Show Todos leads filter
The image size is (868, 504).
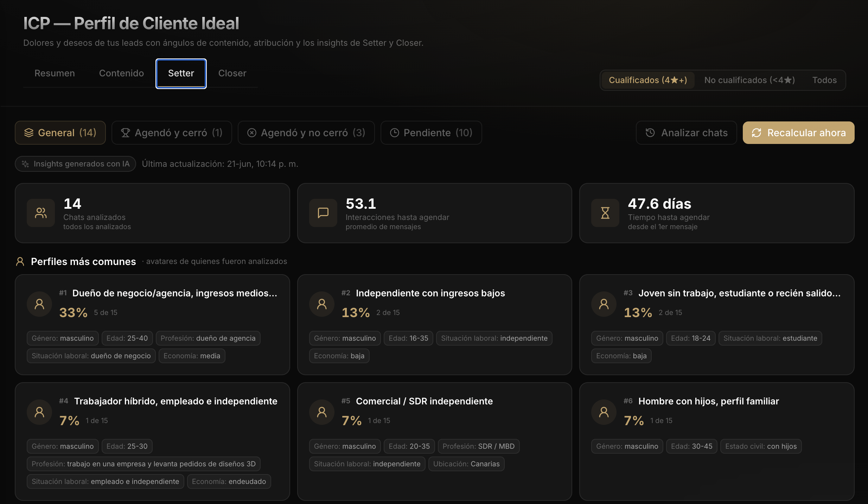click(824, 80)
